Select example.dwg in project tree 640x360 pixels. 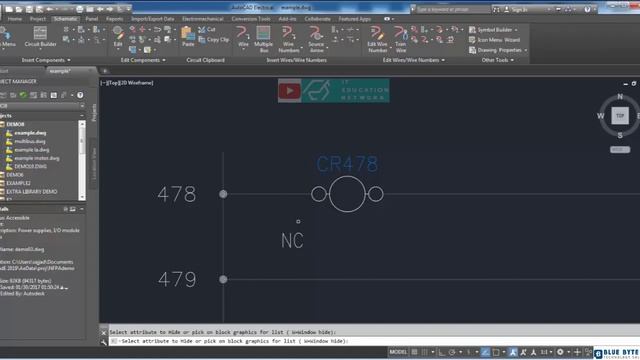point(30,133)
